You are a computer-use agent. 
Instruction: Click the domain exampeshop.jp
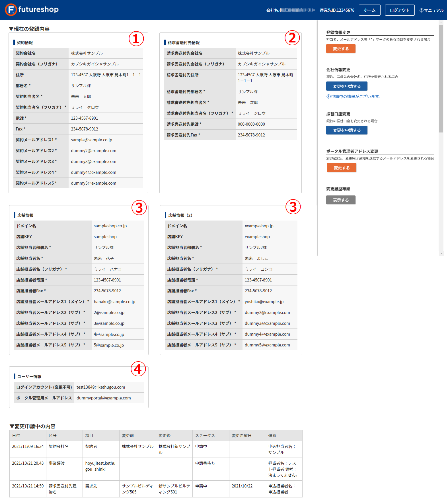click(x=259, y=226)
